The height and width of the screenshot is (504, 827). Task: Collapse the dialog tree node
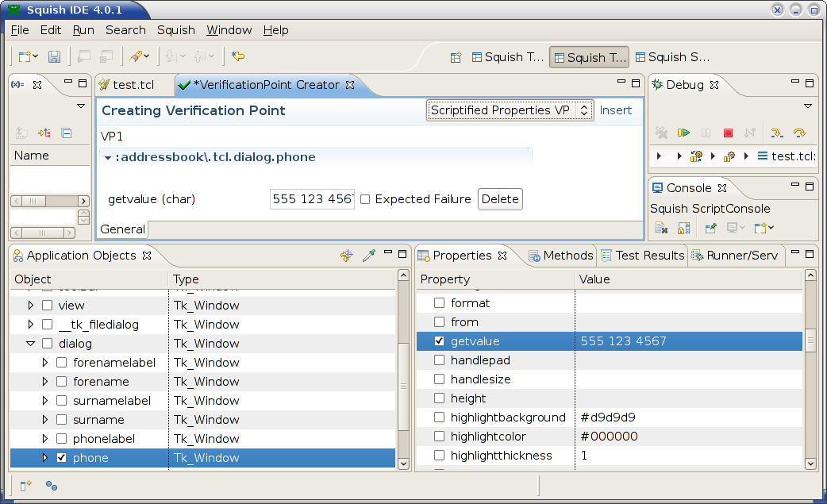tap(31, 344)
